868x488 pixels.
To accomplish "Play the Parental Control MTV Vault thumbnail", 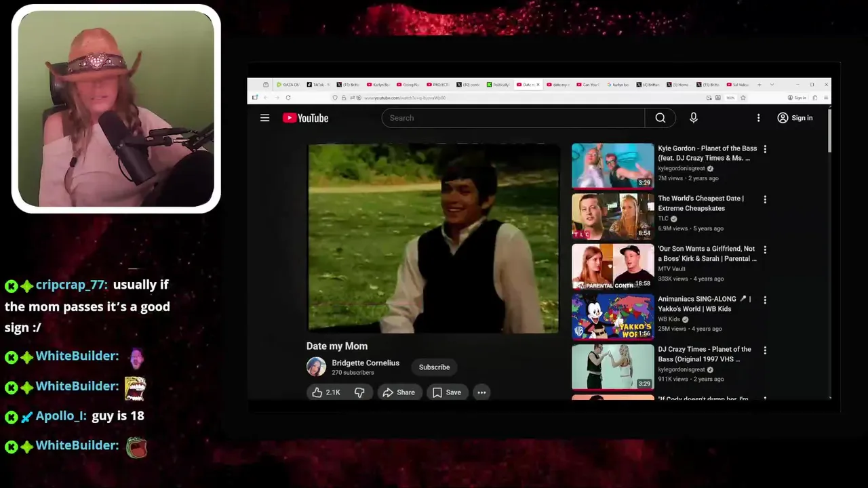I will pyautogui.click(x=613, y=266).
